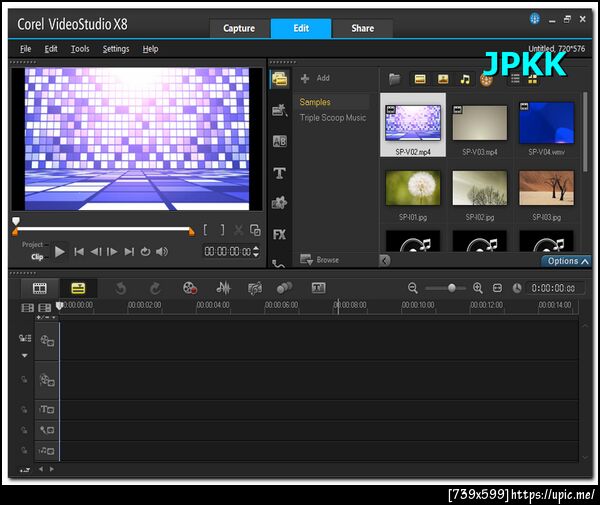Viewport: 600px width, 505px height.
Task: Open the Graphic library icon
Action: 280,203
